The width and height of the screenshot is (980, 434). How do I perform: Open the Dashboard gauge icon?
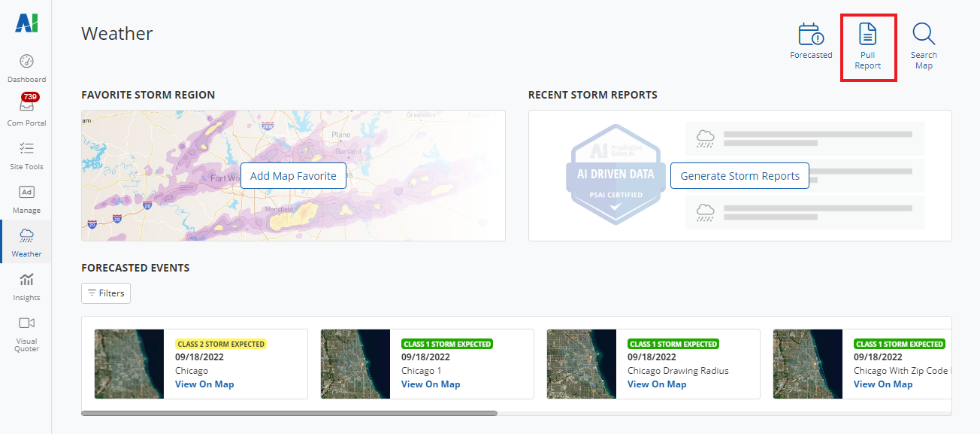coord(26,62)
